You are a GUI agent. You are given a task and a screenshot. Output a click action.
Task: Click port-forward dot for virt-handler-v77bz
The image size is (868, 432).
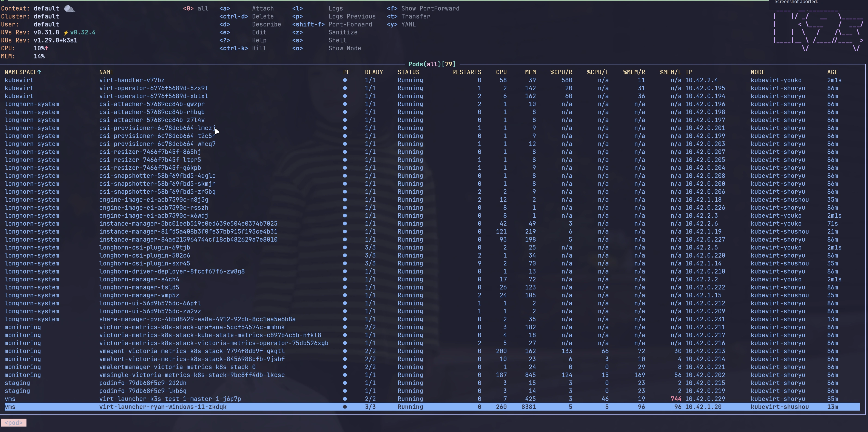click(x=345, y=80)
